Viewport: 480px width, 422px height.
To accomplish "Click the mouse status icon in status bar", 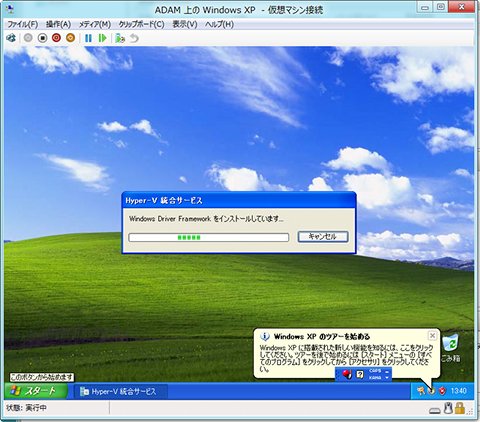I will [448, 408].
